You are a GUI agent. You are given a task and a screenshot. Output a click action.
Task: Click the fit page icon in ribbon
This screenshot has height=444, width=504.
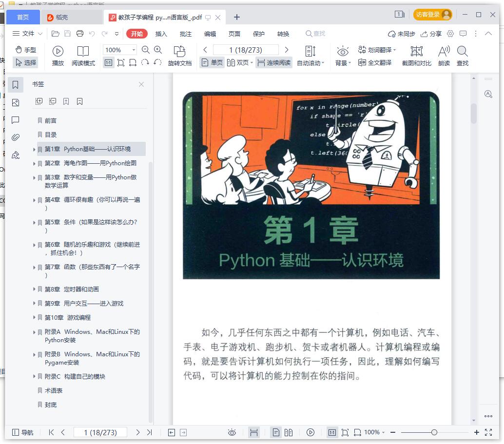tap(121, 62)
